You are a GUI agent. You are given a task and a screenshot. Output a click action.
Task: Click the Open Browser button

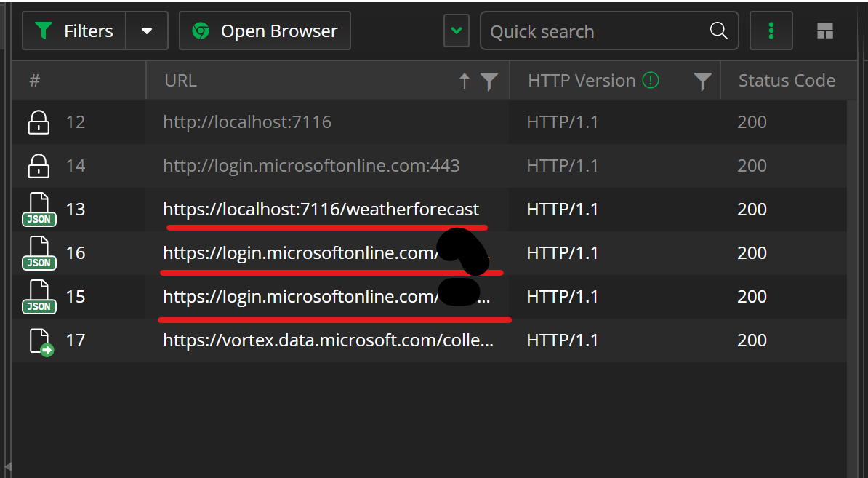coord(265,31)
